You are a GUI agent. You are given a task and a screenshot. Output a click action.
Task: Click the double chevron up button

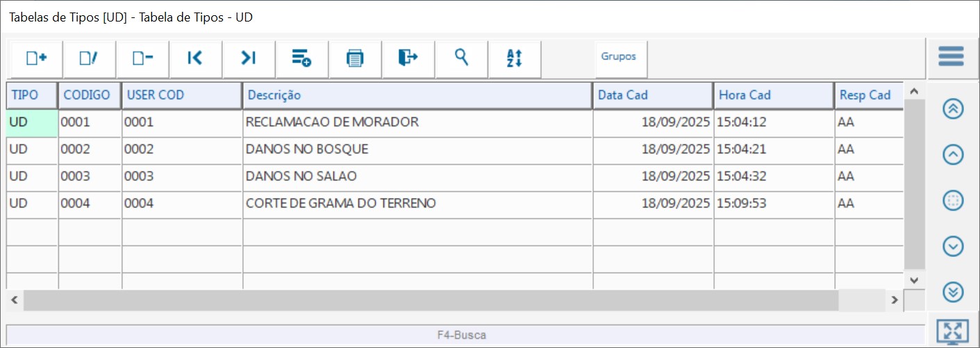coord(953,109)
